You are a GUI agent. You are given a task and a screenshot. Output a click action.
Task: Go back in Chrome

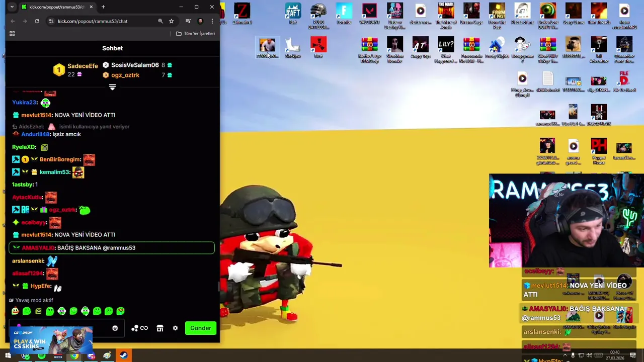13,21
